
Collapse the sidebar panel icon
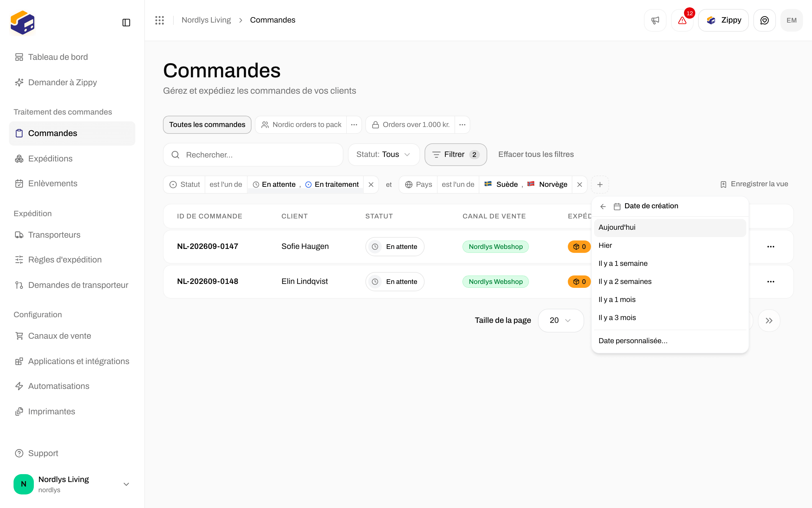(126, 23)
